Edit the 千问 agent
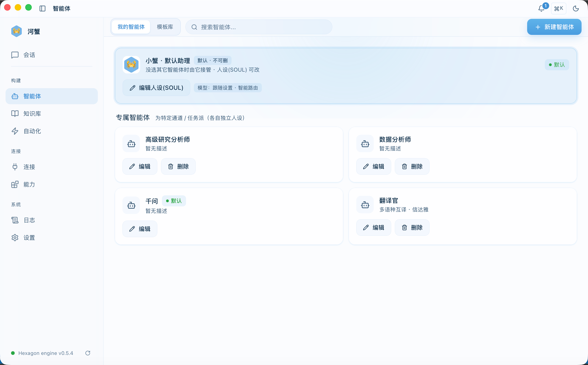Viewport: 588px width, 365px height. point(140,229)
